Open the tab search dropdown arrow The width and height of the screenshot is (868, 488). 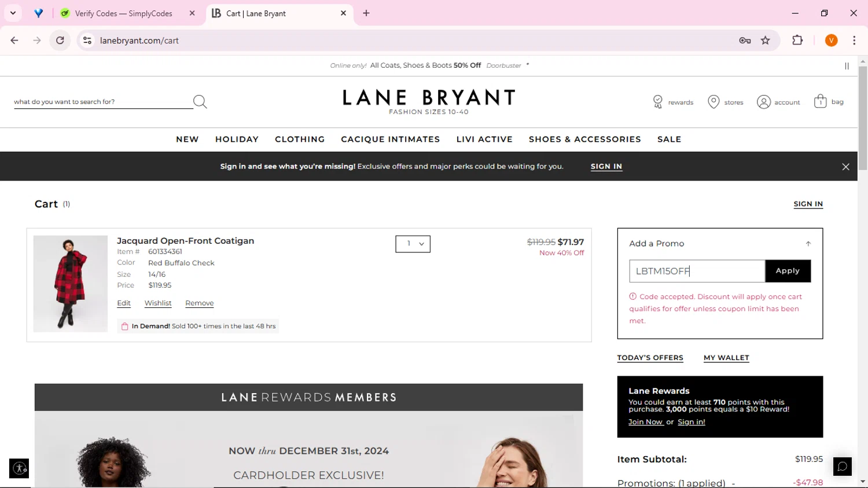point(13,13)
